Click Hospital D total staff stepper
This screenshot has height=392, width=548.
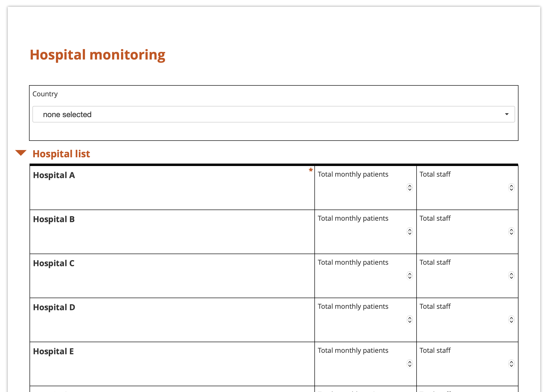tap(511, 320)
